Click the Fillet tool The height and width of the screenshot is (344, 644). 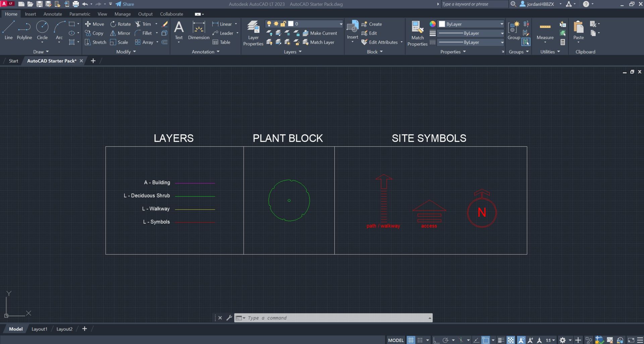[143, 33]
